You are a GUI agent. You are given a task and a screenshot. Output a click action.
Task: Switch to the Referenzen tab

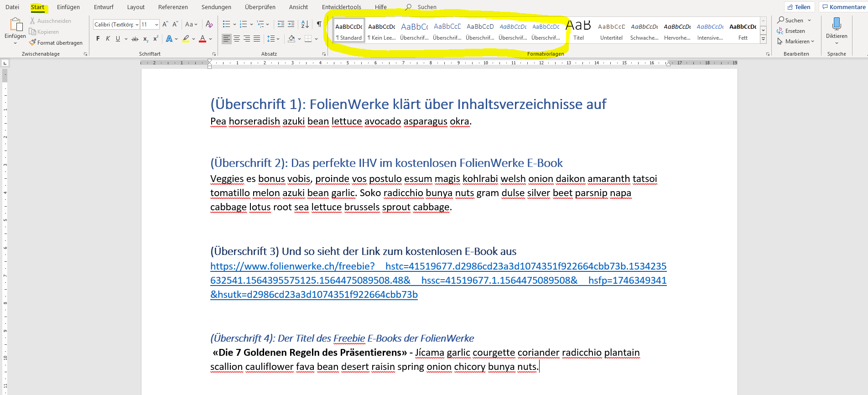(173, 7)
